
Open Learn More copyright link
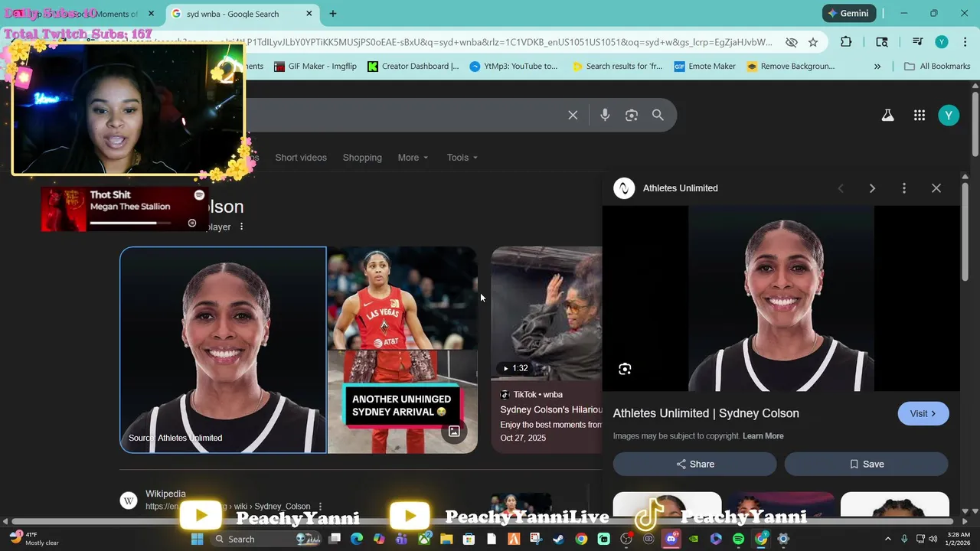[763, 436]
